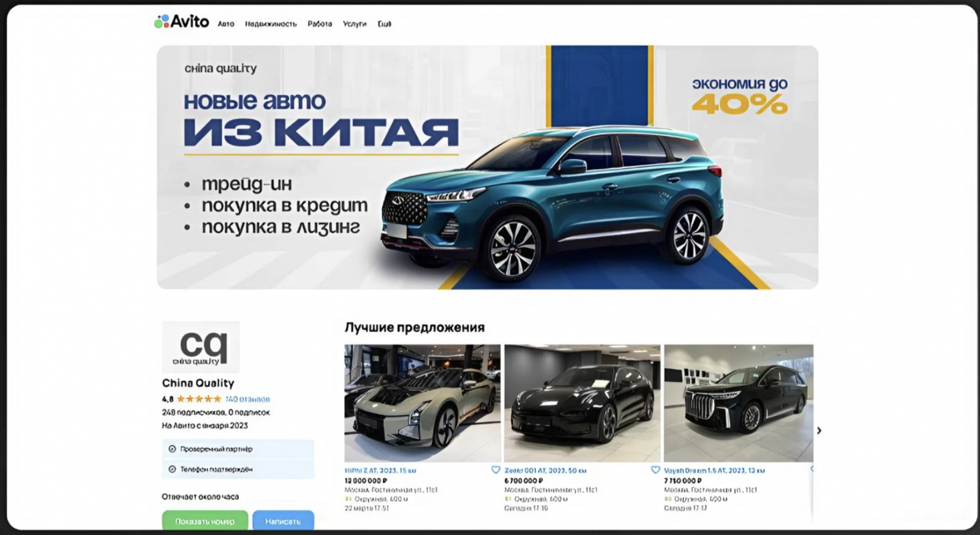Click the Лучшие предложения heading
The image size is (980, 535).
point(415,327)
